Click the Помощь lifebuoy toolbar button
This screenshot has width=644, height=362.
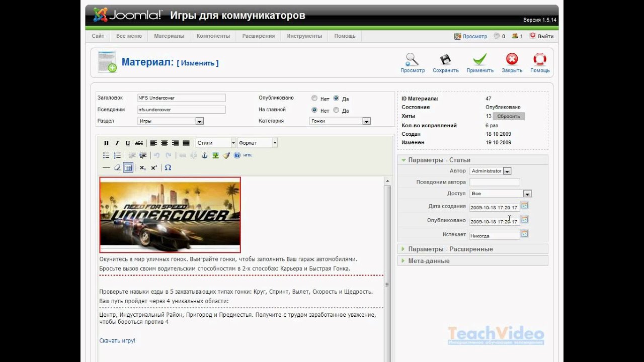(540, 63)
